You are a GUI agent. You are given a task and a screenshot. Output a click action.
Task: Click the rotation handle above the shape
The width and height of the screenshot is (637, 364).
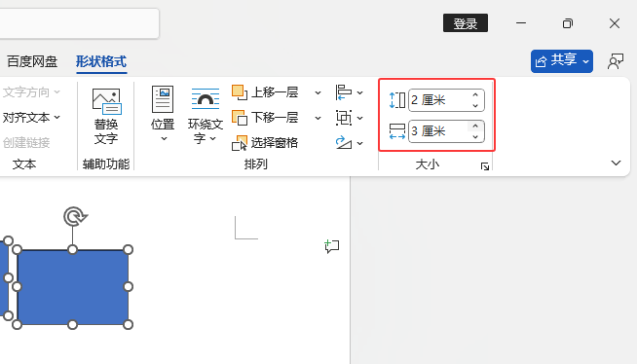point(74,216)
